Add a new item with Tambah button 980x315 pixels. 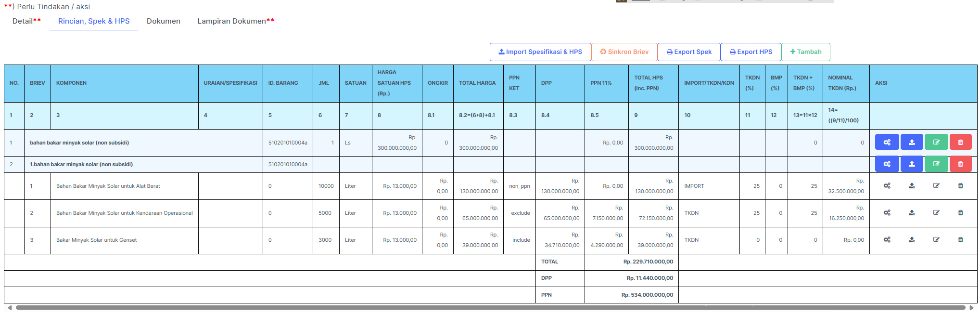(x=805, y=52)
